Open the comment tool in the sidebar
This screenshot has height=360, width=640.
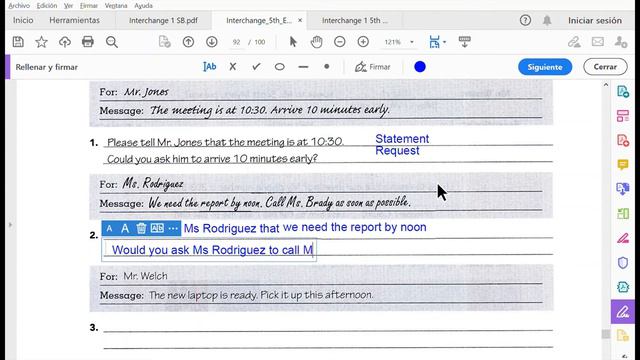pyautogui.click(x=622, y=164)
